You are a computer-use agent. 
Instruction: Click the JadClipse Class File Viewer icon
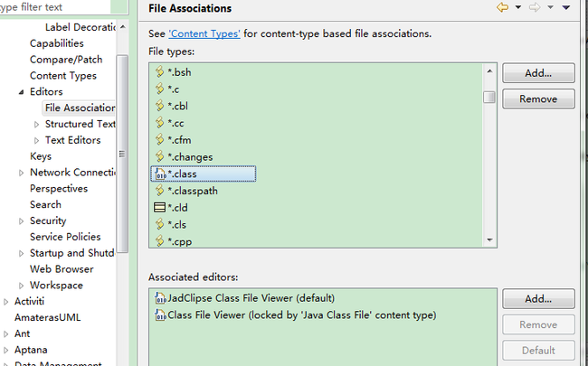point(160,298)
